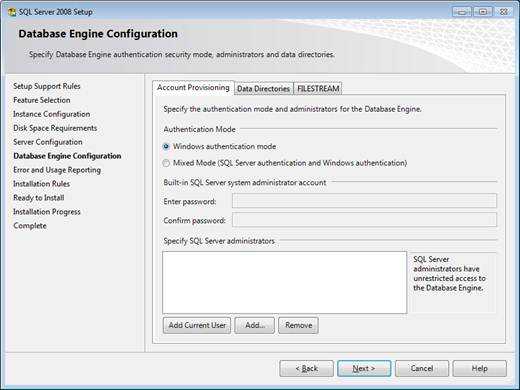Click the Confirm password field

364,220
